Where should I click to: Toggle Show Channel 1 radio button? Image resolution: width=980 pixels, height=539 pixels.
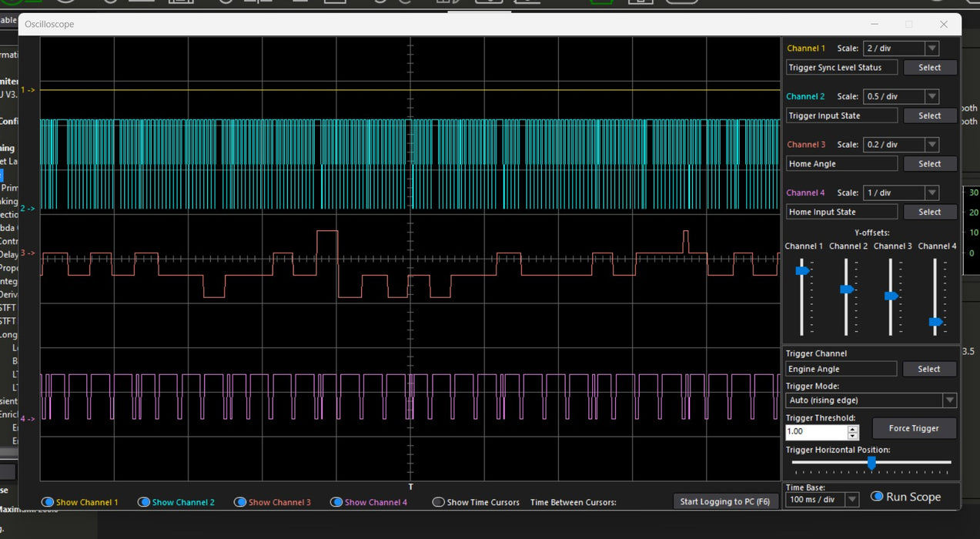tap(48, 502)
